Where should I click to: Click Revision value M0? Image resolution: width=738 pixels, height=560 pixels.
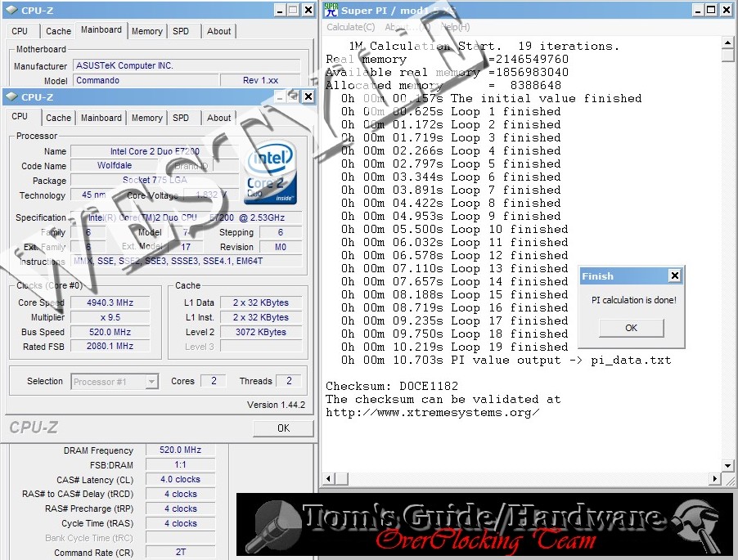pyautogui.click(x=281, y=247)
